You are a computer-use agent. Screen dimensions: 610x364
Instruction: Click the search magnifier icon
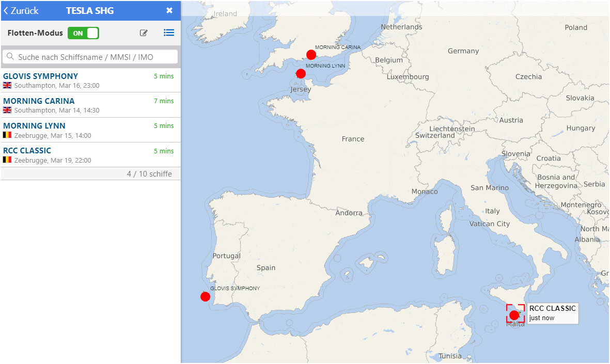coord(10,56)
